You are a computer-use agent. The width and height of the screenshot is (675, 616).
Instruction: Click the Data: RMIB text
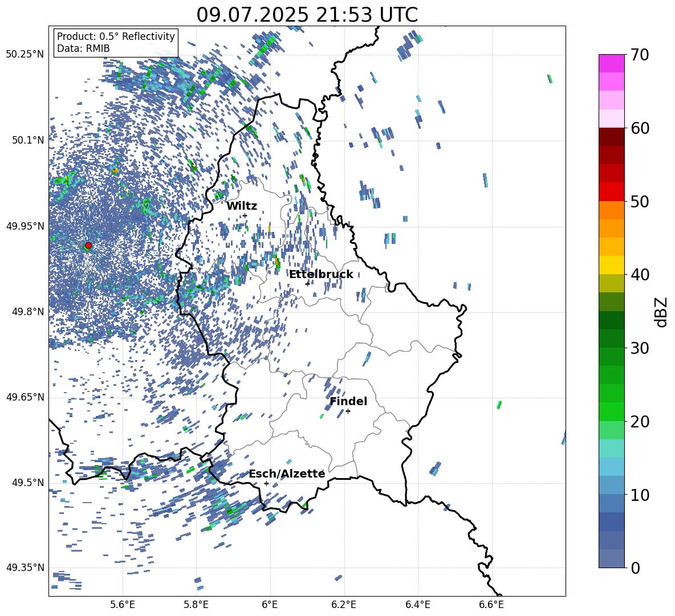[x=83, y=48]
